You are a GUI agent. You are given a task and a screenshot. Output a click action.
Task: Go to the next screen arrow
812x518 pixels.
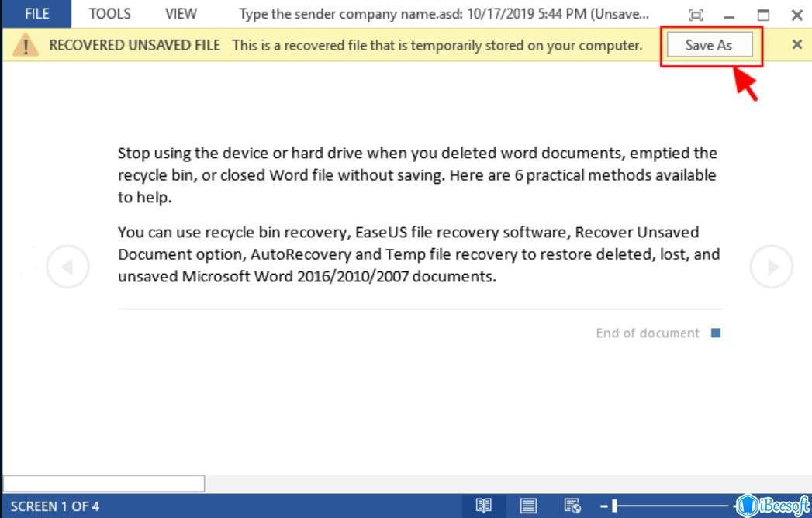click(771, 267)
